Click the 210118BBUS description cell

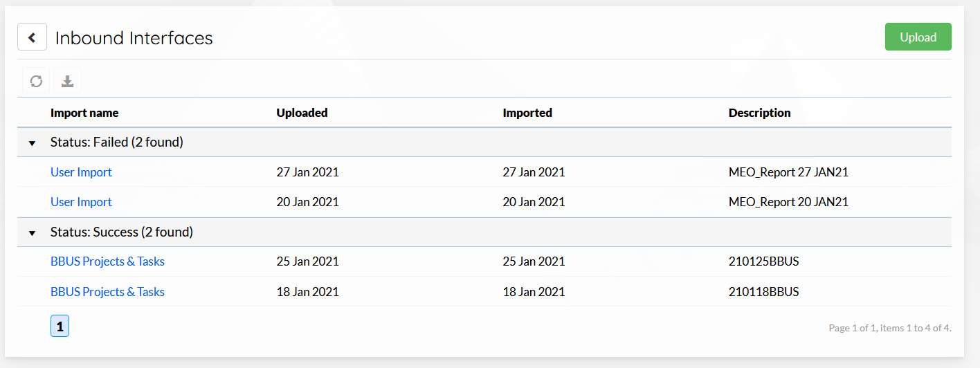763,292
